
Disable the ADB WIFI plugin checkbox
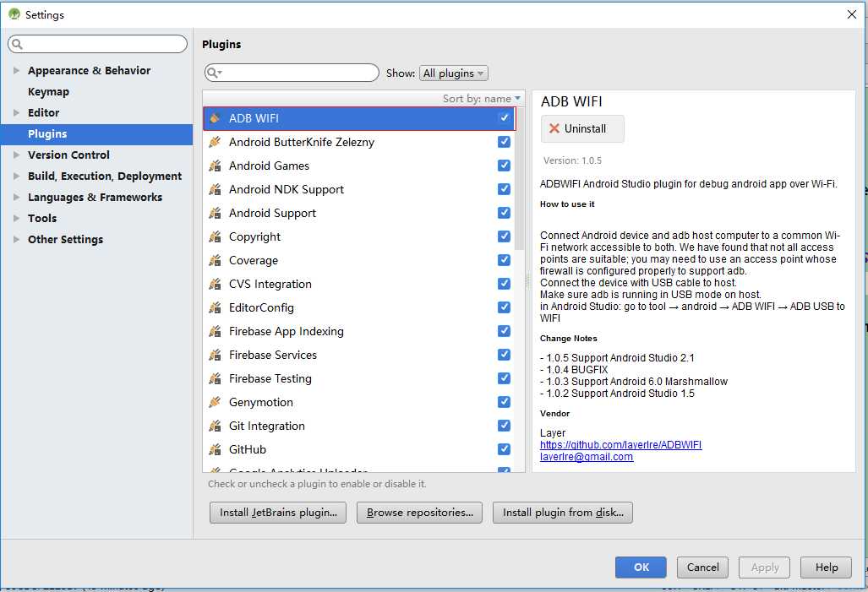pos(504,117)
